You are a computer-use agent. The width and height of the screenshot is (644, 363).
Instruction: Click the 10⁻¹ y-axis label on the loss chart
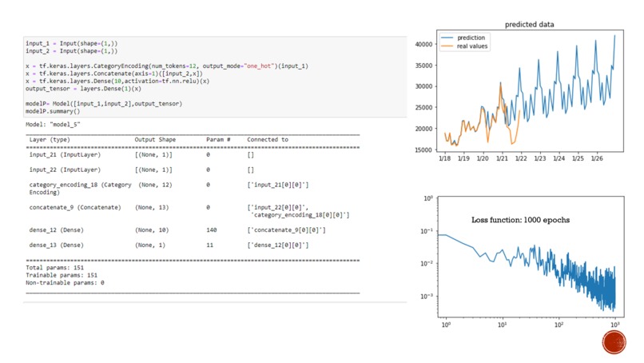click(427, 231)
